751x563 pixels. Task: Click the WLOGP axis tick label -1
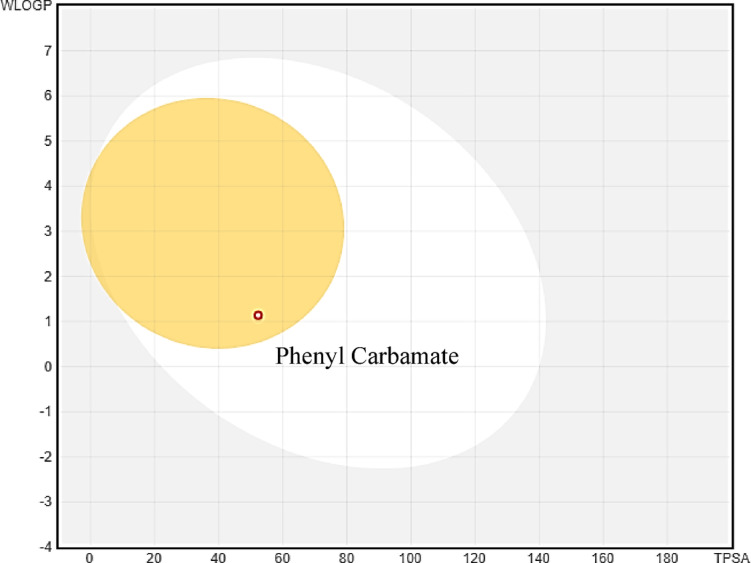[x=46, y=412]
